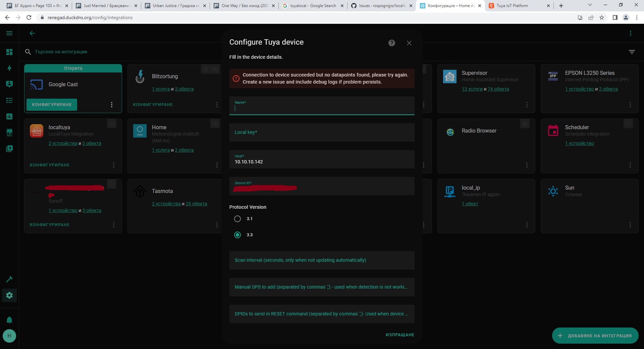Screen dimensions: 644x349
Task: Select Protocol Version 3.3 radio button
Action: pyautogui.click(x=237, y=235)
